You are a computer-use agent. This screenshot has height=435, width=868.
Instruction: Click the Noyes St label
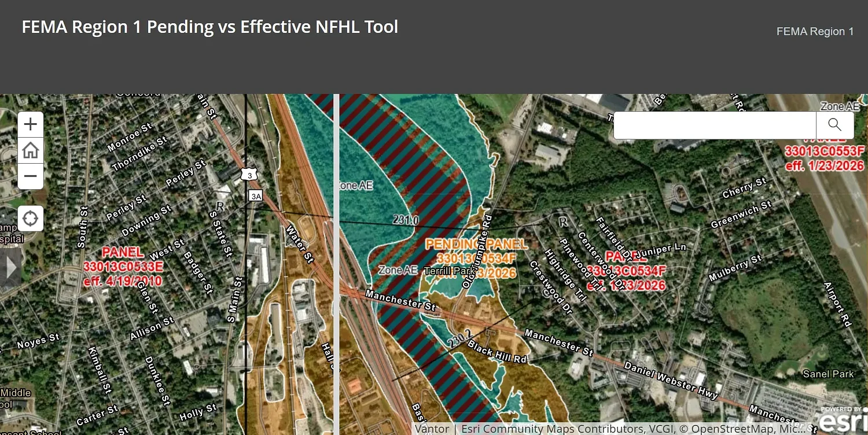pos(38,341)
